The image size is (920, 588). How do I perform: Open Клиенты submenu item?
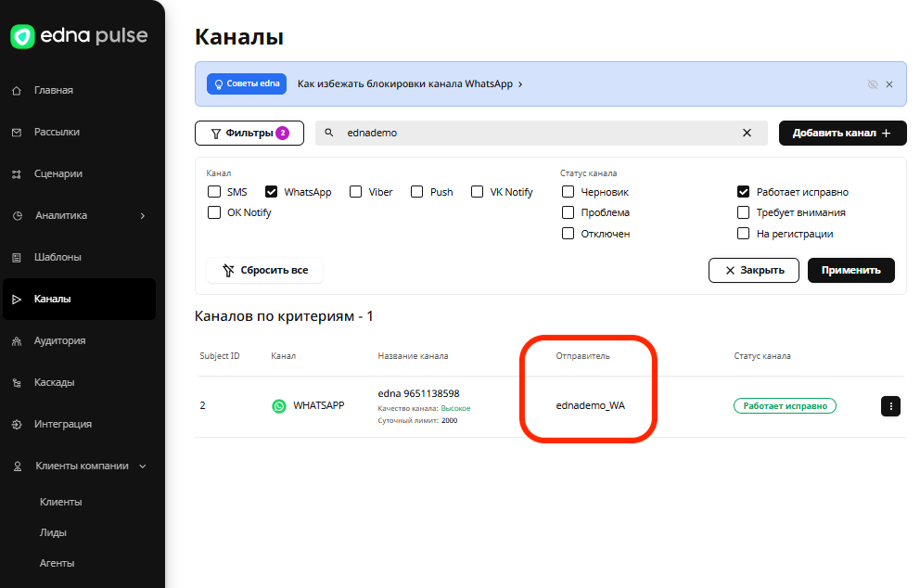(61, 503)
